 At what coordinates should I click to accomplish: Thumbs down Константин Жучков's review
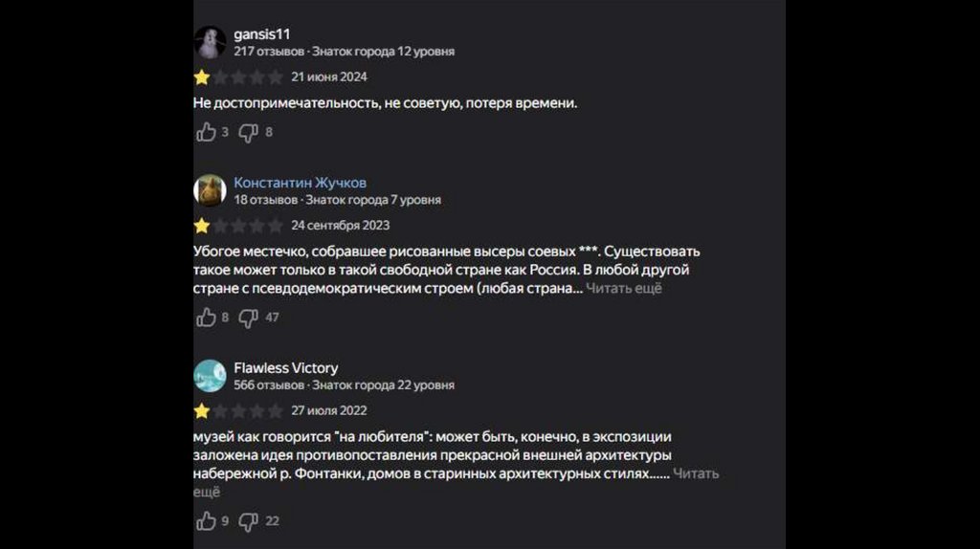click(x=248, y=317)
